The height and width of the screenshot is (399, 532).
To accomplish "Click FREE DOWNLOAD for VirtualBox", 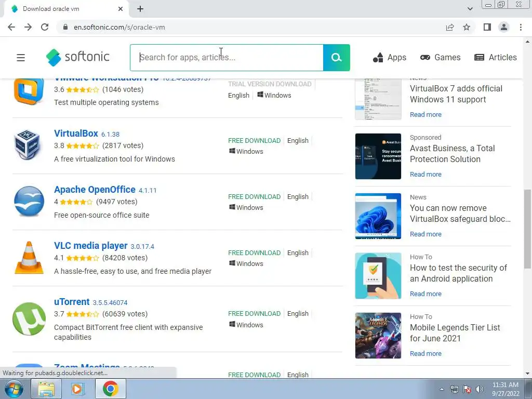I will click(254, 140).
